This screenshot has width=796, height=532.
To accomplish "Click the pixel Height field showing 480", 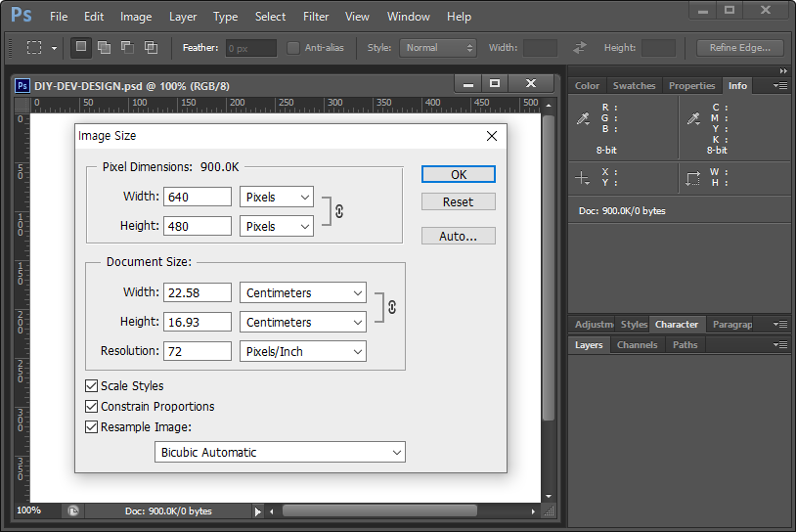I will point(198,226).
